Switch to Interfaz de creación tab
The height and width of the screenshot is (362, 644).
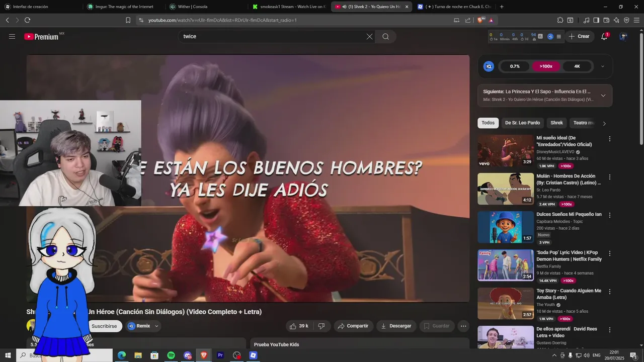pyautogui.click(x=40, y=7)
